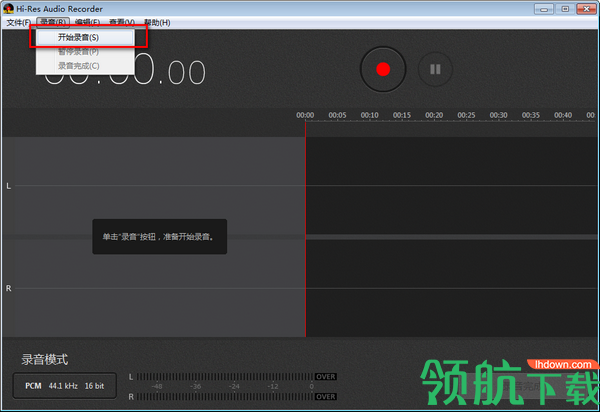Click the Pause recording button
This screenshot has height=412, width=600.
pos(435,69)
